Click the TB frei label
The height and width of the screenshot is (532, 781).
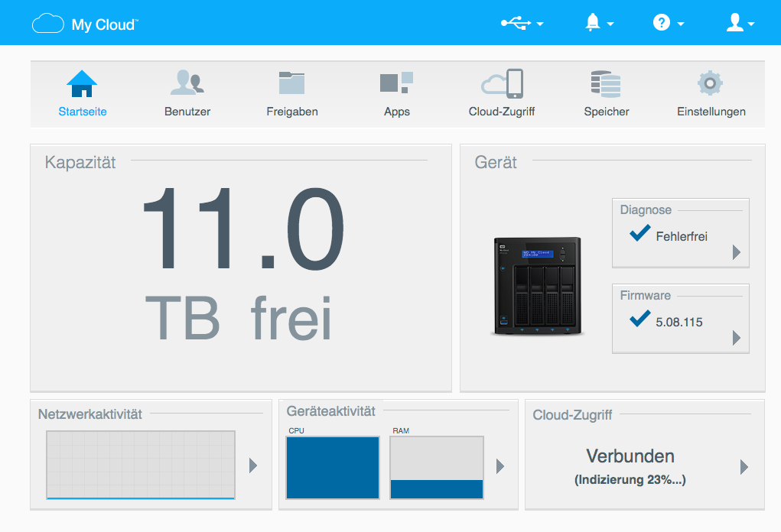(238, 317)
